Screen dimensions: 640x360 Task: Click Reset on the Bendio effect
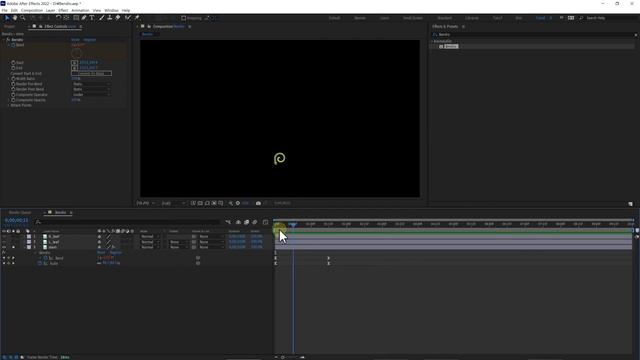pos(76,40)
